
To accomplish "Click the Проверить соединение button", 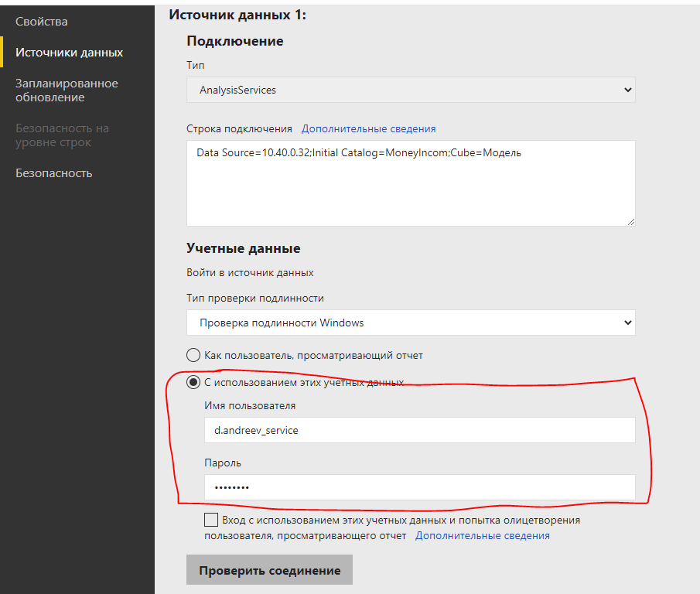I will coord(270,570).
